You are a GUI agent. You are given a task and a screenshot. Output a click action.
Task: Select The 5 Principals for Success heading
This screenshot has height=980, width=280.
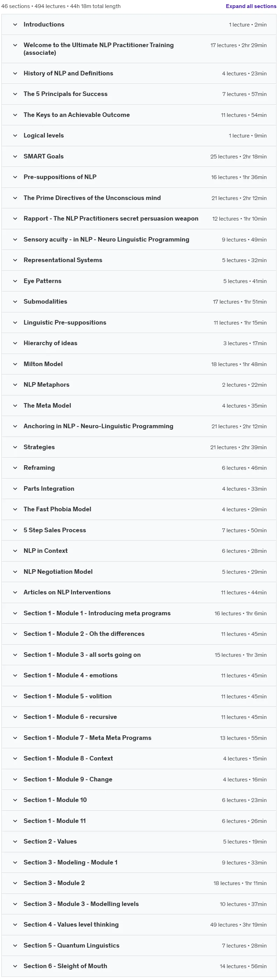(65, 94)
